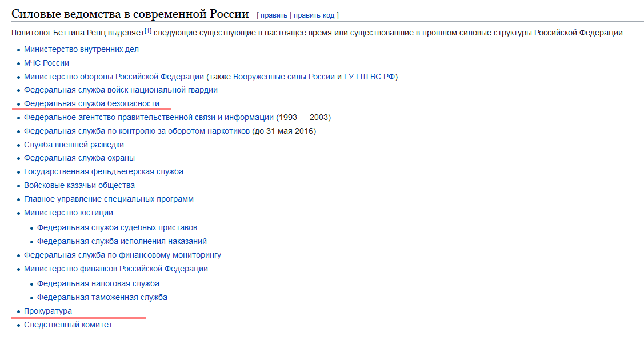Open 'Министерство обороны Российской Федерации' article
The height and width of the screenshot is (340, 644).
114,77
